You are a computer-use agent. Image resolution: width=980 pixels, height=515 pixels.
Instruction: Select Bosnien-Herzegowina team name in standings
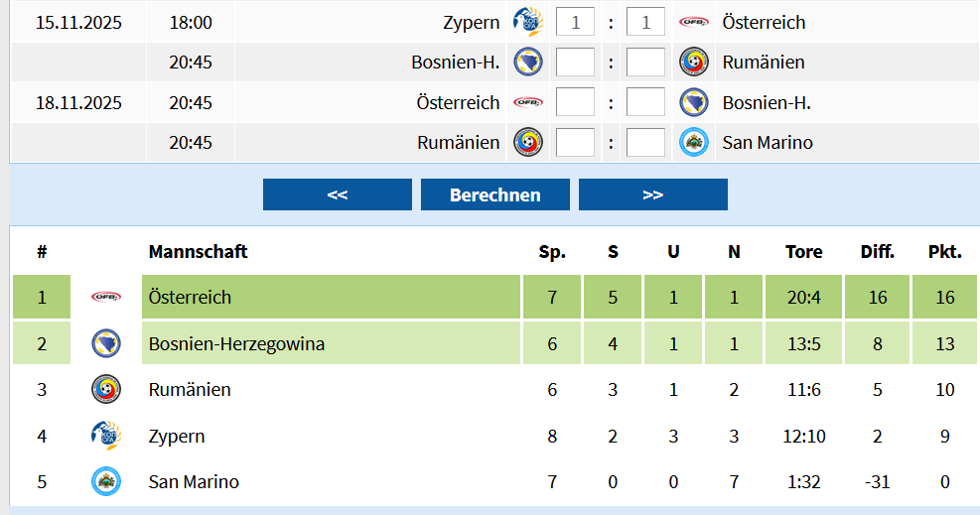[x=236, y=343]
